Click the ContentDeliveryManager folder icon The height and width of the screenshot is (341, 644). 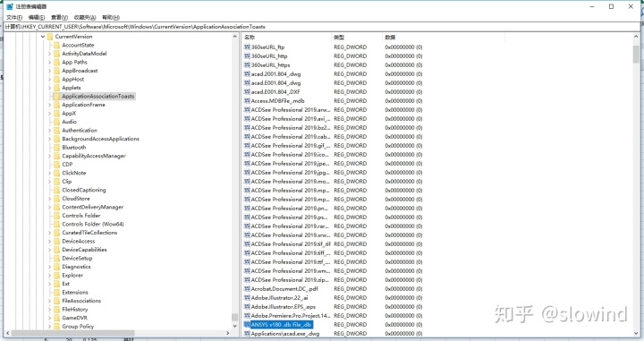click(x=56, y=207)
